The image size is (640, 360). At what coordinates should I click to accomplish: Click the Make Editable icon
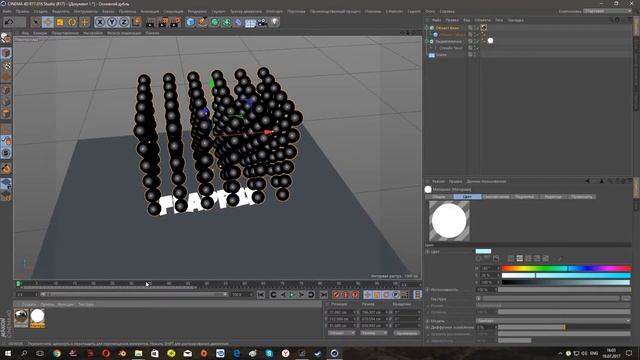(x=6, y=38)
